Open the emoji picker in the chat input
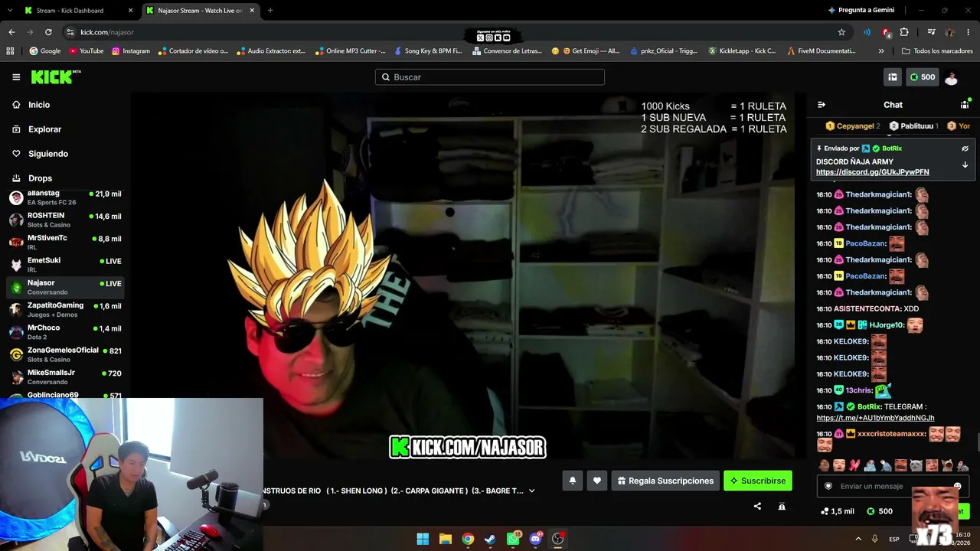Screen dimensions: 980x551 pos(957,486)
